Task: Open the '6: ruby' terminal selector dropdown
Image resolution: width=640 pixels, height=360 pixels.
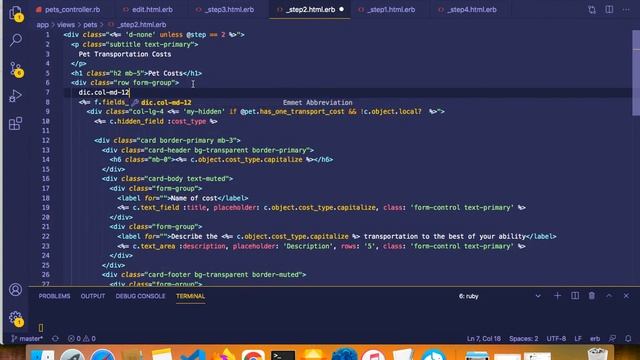Action: click(500, 296)
